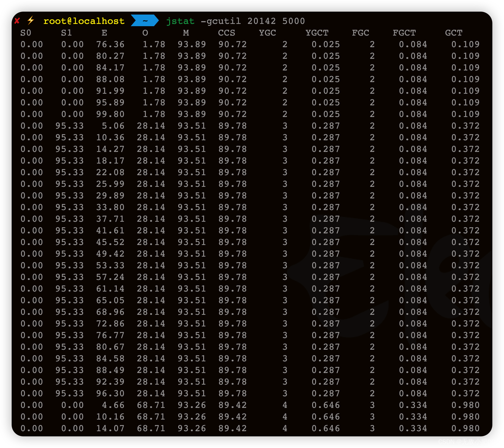The height and width of the screenshot is (448, 504).
Task: Click the Eden value 53.33
Action: (x=110, y=265)
